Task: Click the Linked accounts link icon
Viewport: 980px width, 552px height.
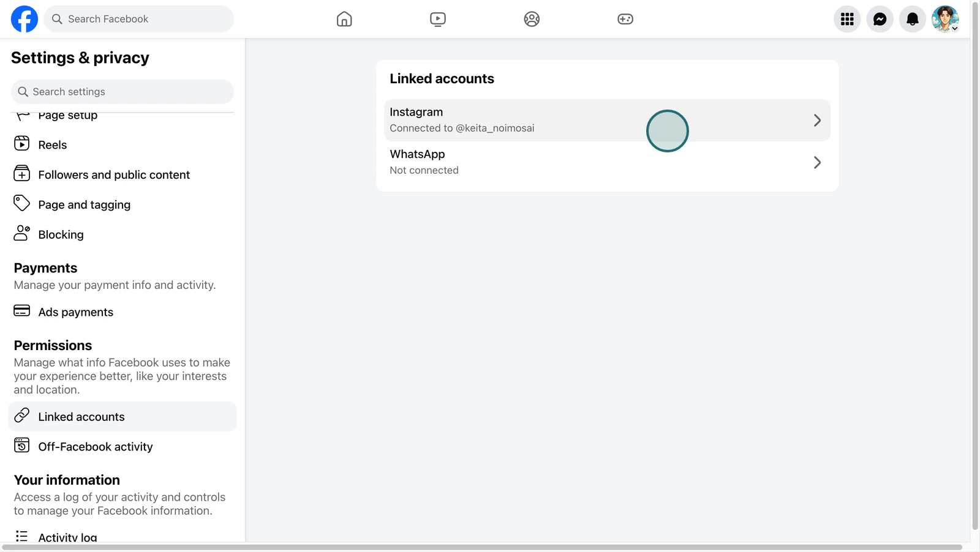Action: 21,416
